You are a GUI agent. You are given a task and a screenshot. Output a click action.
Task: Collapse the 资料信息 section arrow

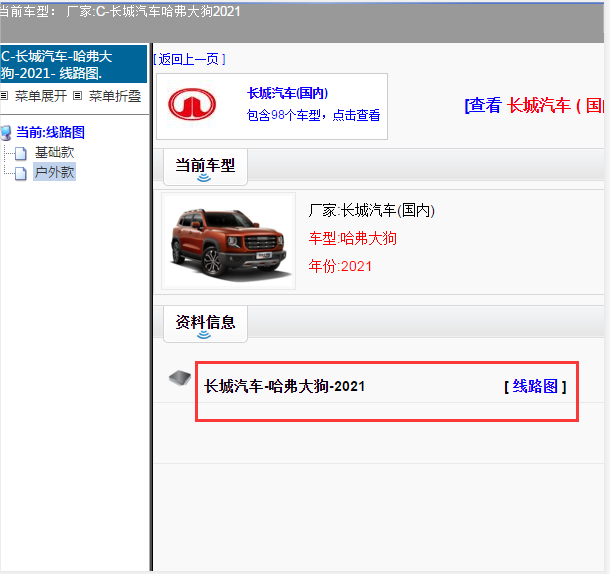point(204,335)
